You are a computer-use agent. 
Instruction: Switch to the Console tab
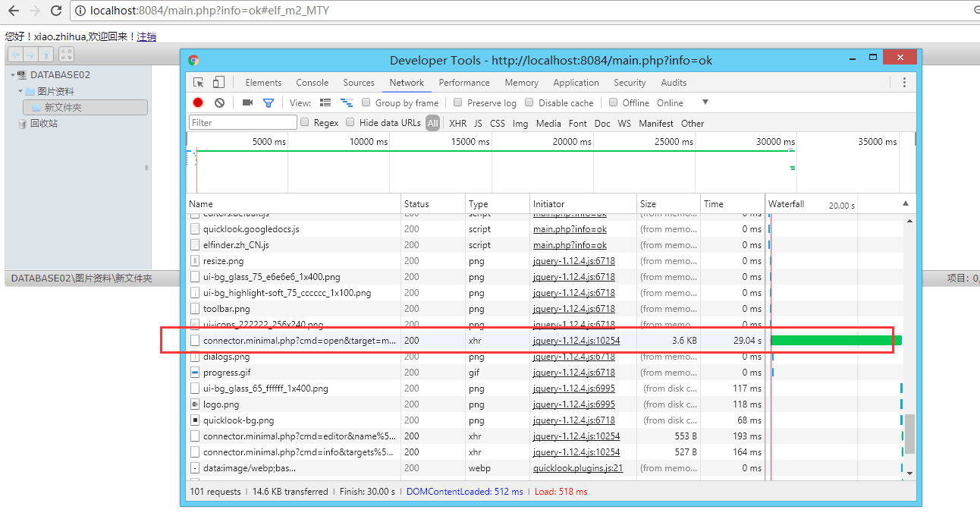tap(313, 82)
